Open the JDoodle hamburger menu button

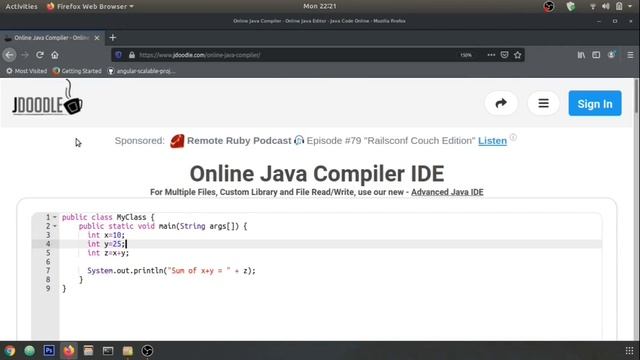543,103
